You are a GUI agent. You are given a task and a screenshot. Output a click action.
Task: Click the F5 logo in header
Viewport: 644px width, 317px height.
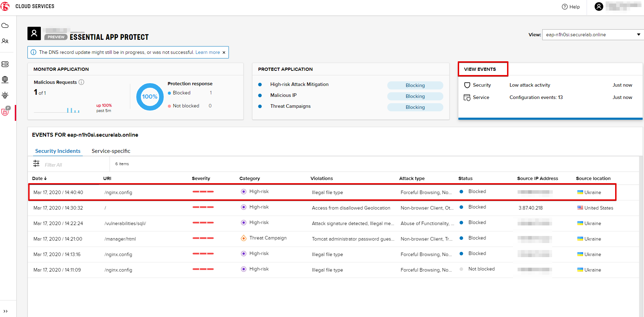click(x=5, y=6)
